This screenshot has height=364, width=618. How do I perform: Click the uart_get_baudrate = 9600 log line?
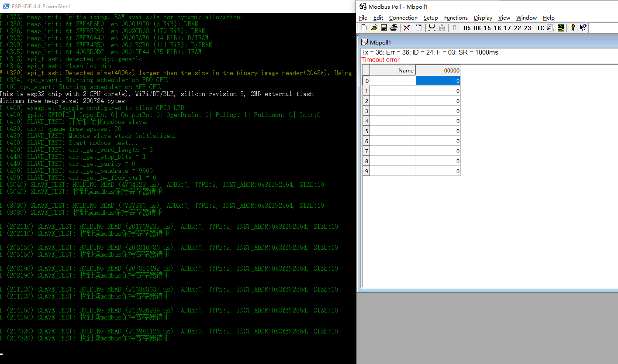pyautogui.click(x=76, y=171)
